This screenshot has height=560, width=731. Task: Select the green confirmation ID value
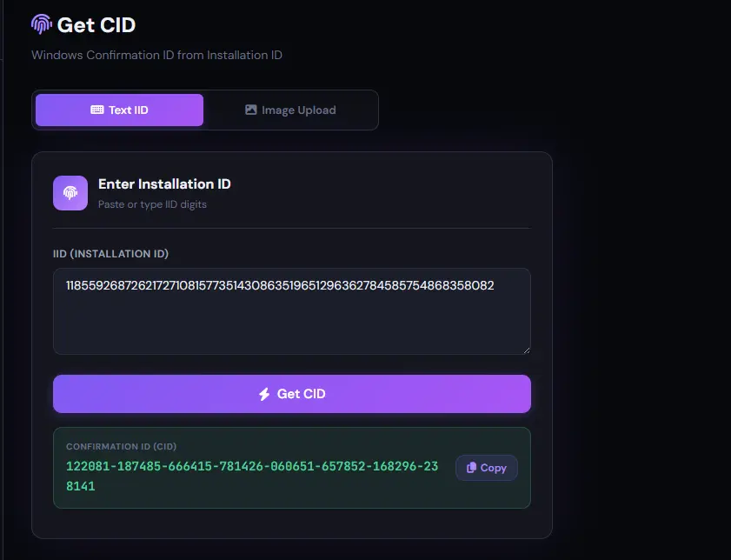click(x=252, y=476)
